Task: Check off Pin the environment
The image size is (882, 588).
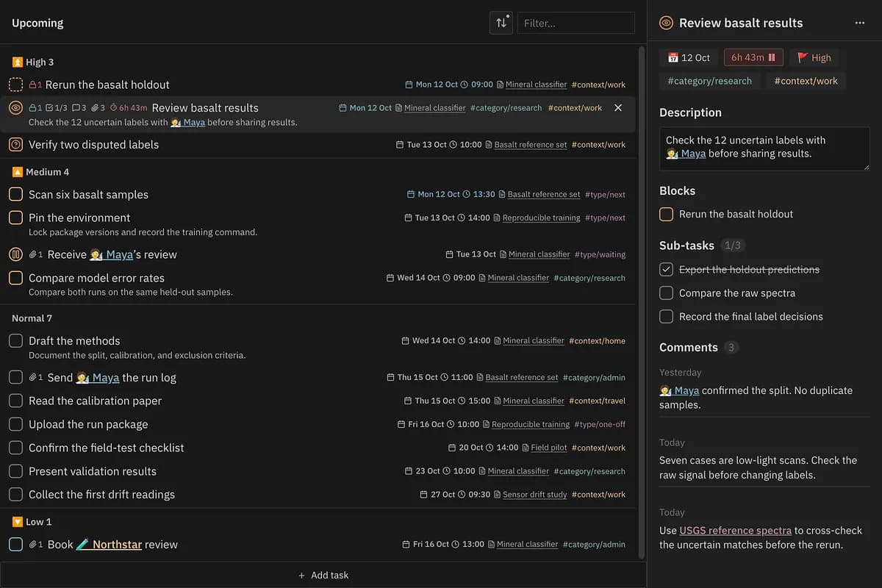Action: 15,218
